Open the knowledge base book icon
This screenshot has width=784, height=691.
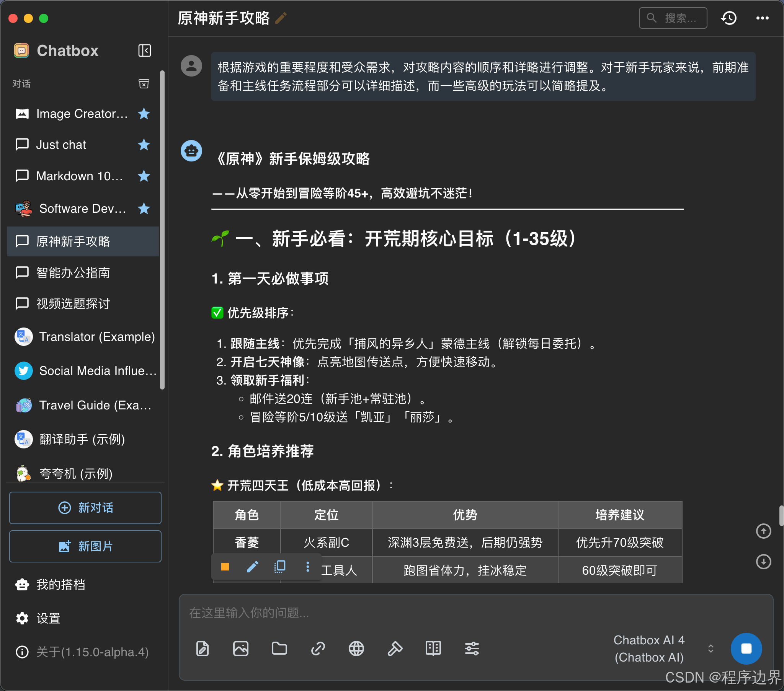(433, 649)
